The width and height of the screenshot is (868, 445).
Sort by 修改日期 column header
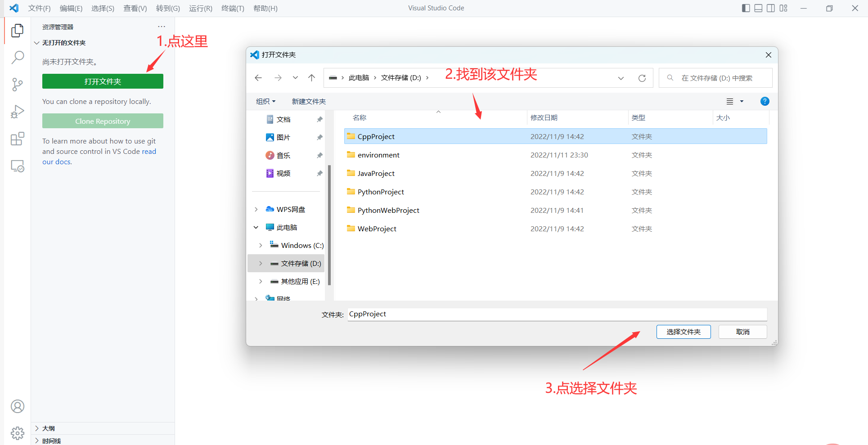pyautogui.click(x=577, y=117)
